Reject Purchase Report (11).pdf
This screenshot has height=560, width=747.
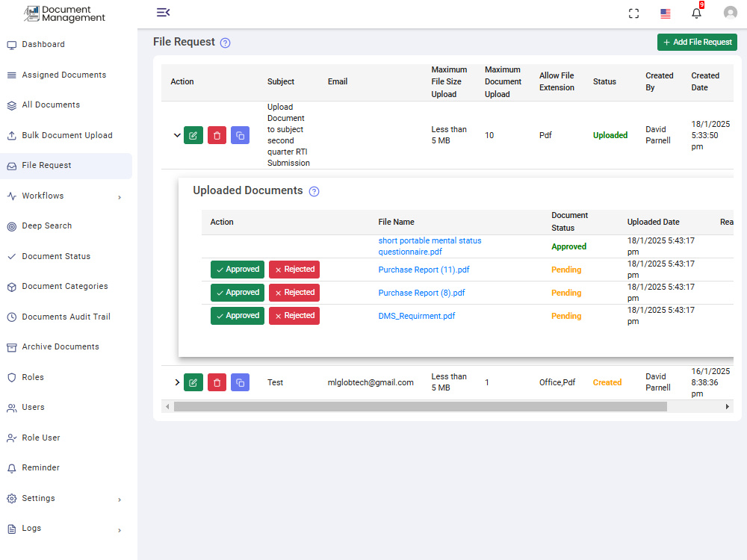[294, 270]
